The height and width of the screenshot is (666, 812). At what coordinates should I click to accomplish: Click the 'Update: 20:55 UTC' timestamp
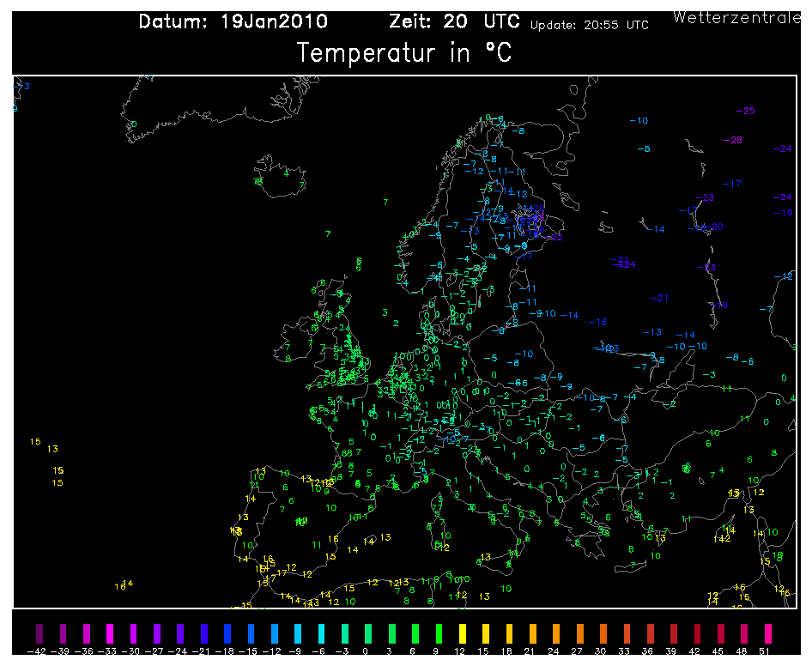589,25
